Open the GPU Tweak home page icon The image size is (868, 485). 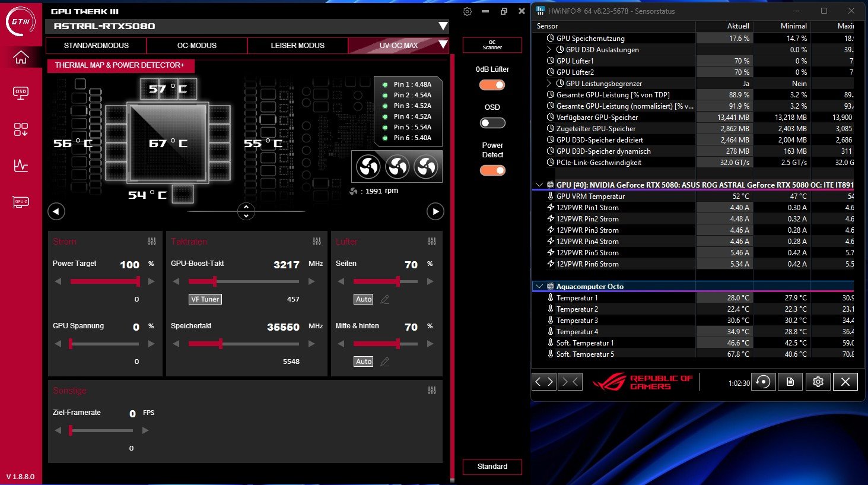(21, 57)
